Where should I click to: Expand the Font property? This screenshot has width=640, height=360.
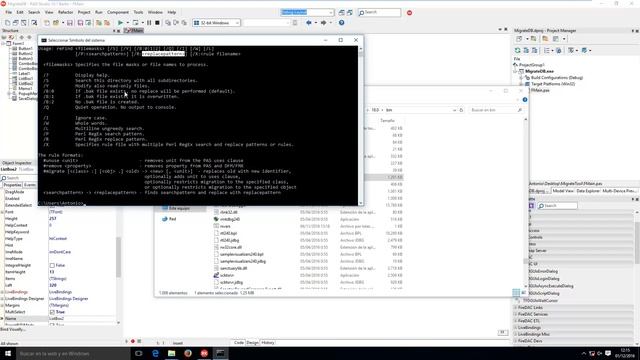2,212
